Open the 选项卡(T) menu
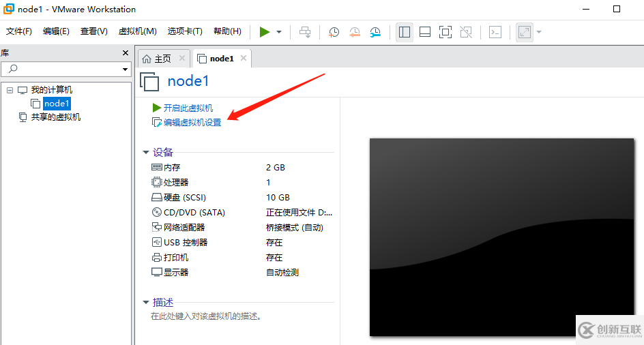Screen dimensions: 644x345 [x=185, y=31]
